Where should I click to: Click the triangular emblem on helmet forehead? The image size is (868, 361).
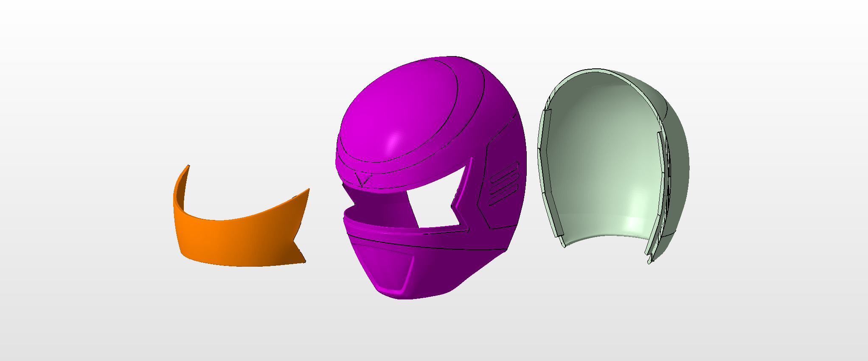(363, 178)
